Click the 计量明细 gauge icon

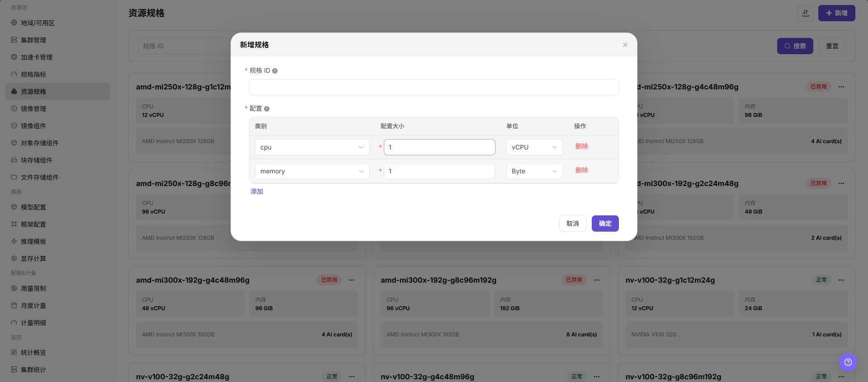(x=14, y=322)
